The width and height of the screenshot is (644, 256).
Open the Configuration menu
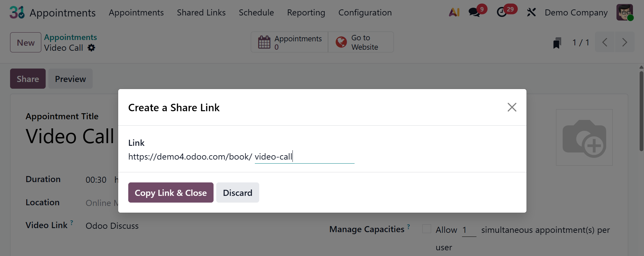pyautogui.click(x=365, y=12)
